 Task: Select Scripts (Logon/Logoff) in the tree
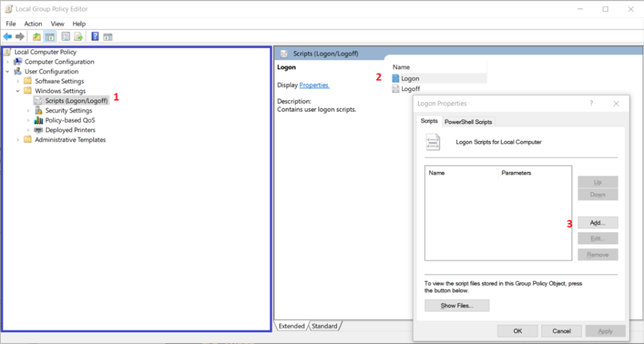coord(76,101)
